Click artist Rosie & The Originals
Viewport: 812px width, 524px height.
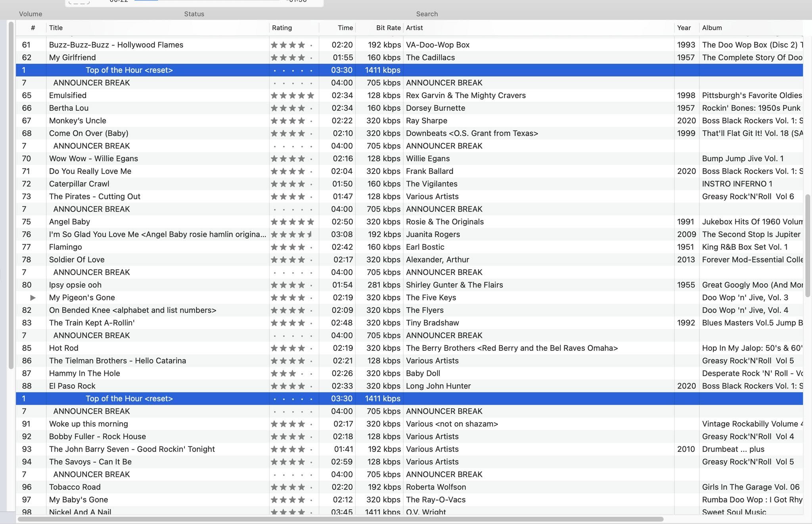445,222
